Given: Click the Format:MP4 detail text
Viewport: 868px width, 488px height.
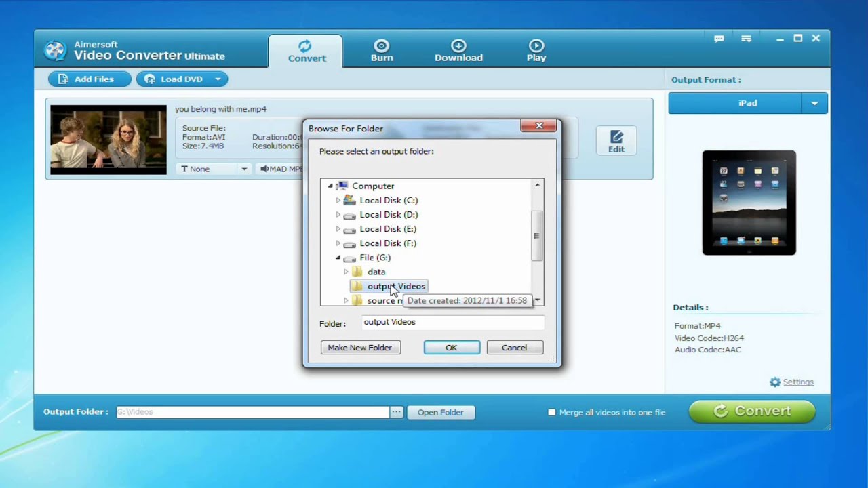Looking at the screenshot, I should pyautogui.click(x=698, y=326).
